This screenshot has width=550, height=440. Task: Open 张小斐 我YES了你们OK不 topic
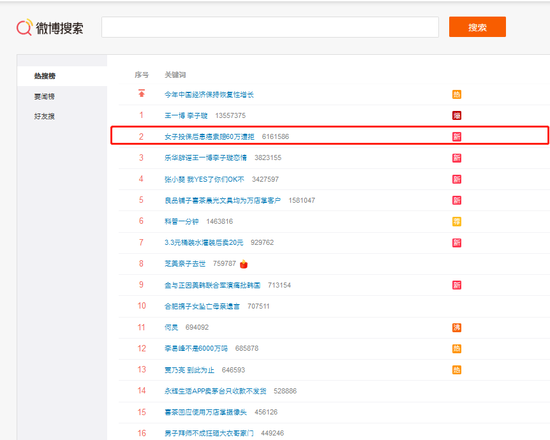pyautogui.click(x=204, y=179)
